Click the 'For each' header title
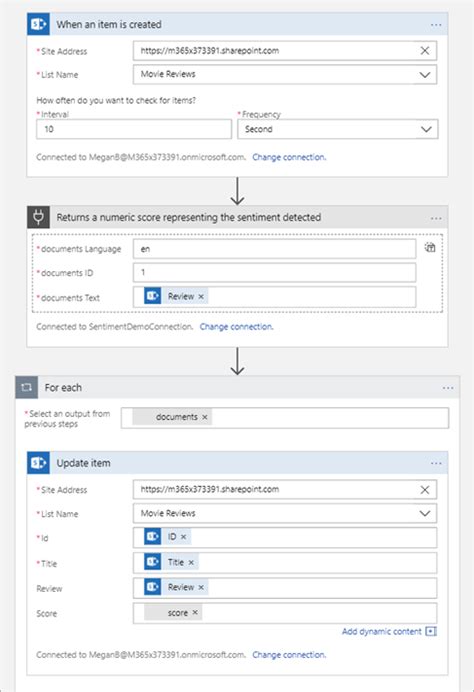 pyautogui.click(x=63, y=388)
